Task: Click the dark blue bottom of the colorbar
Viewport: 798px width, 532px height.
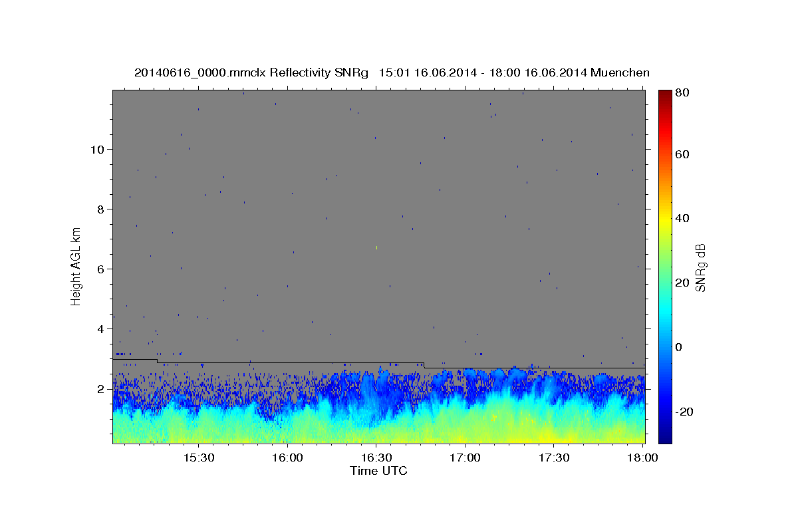Action: click(665, 438)
